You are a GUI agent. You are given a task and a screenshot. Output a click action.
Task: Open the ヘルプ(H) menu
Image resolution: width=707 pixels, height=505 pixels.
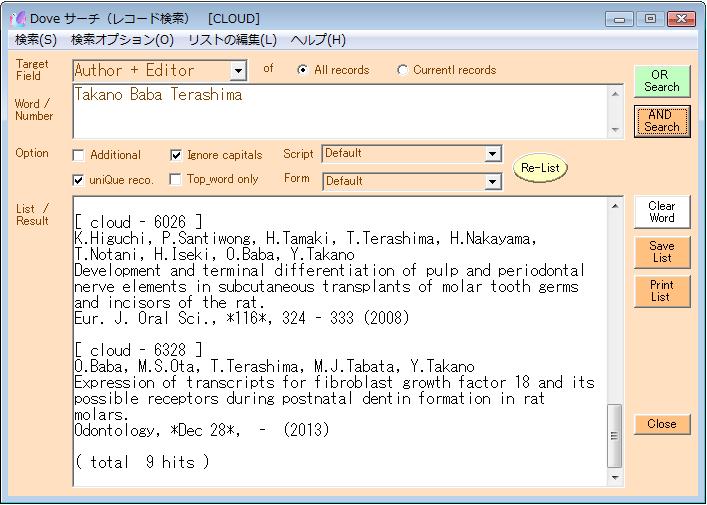click(x=318, y=40)
